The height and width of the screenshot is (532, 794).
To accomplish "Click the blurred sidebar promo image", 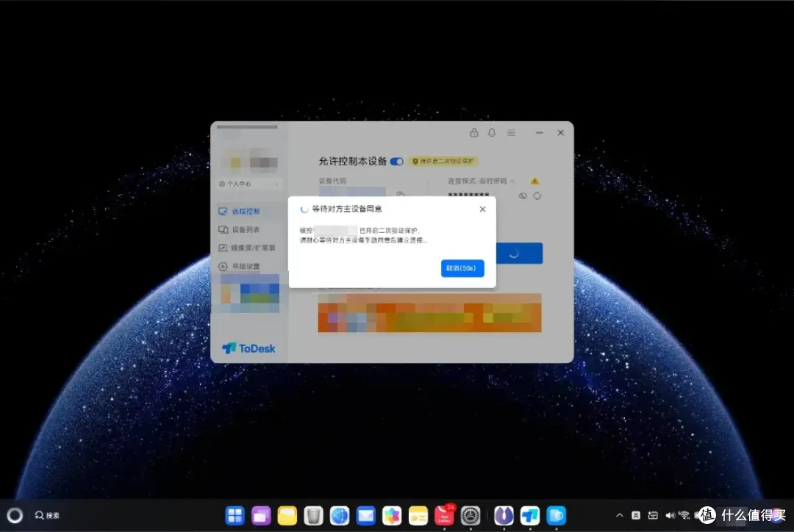I will (250, 294).
